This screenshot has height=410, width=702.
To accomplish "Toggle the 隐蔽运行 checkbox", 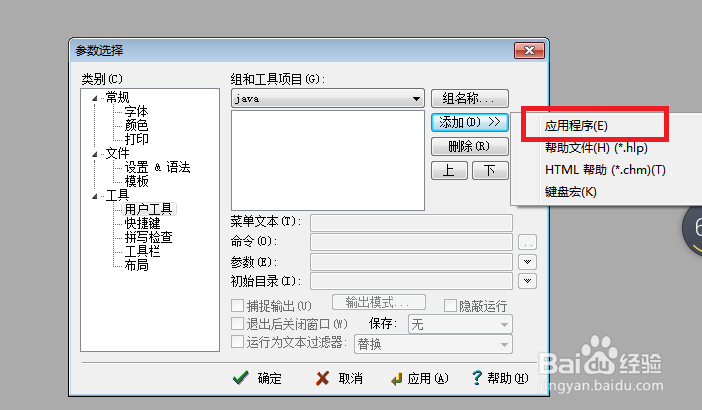I will (x=450, y=306).
